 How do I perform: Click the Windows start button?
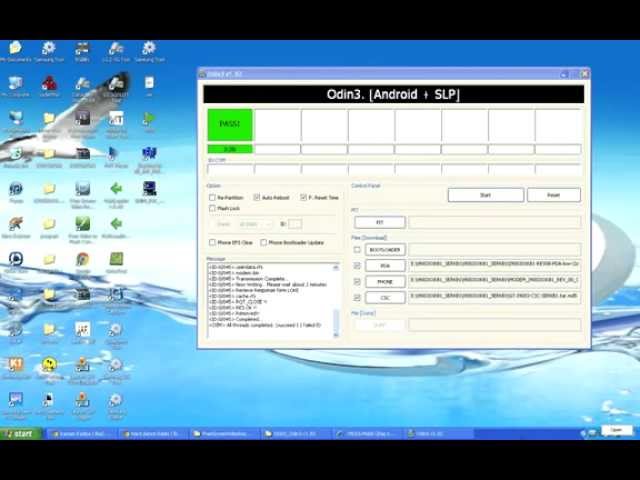20,433
